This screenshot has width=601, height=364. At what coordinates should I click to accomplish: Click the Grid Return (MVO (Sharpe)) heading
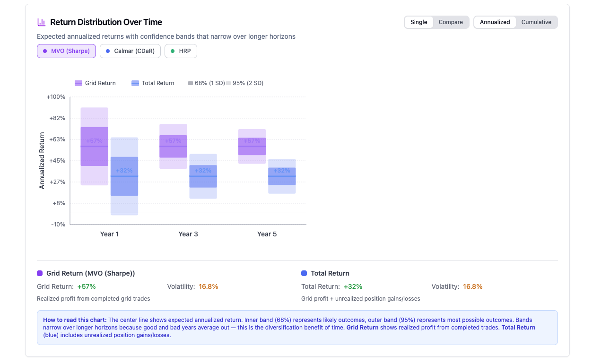pyautogui.click(x=91, y=273)
